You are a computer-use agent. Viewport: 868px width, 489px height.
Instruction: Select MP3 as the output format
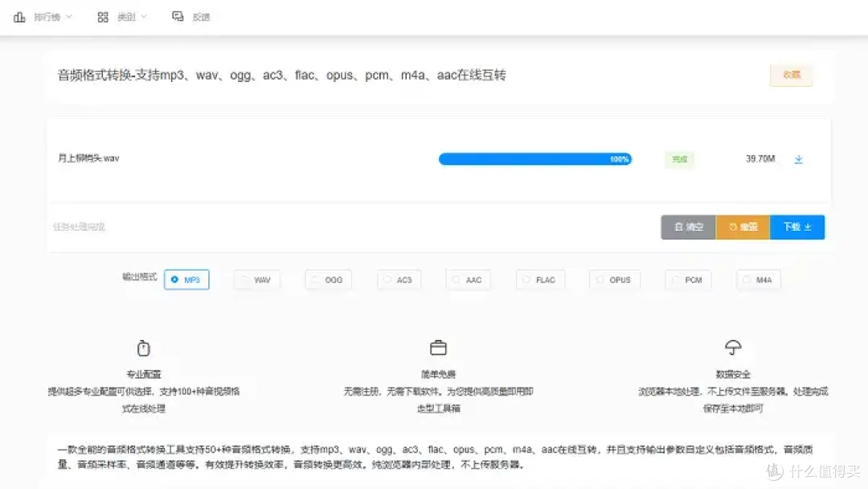click(186, 280)
